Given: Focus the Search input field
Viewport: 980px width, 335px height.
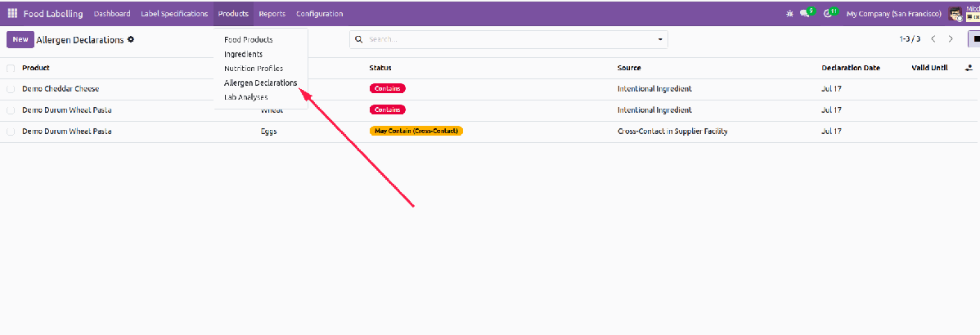Looking at the screenshot, I should click(x=510, y=39).
